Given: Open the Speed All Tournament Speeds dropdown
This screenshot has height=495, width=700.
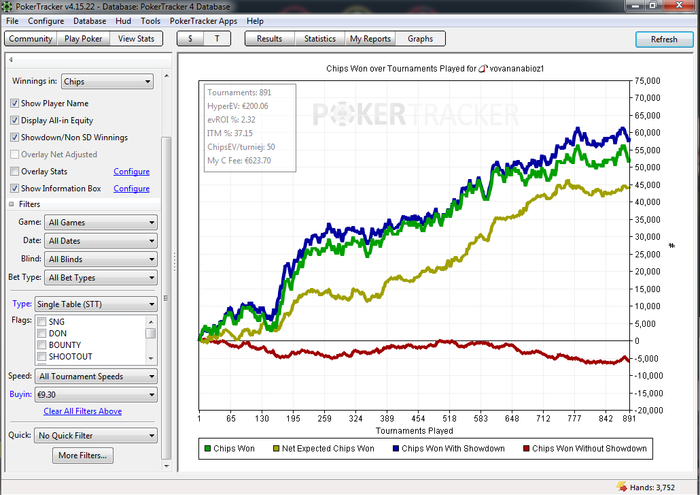Looking at the screenshot, I should (96, 376).
